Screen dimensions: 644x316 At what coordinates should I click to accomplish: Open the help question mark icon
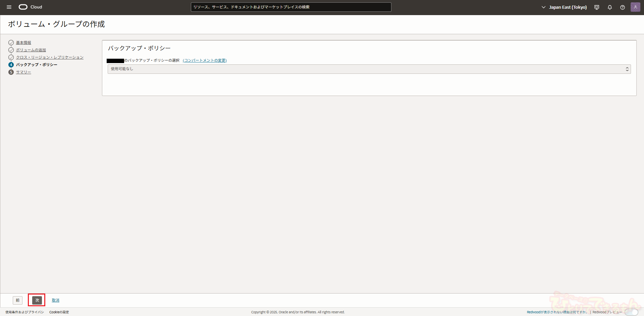(623, 7)
